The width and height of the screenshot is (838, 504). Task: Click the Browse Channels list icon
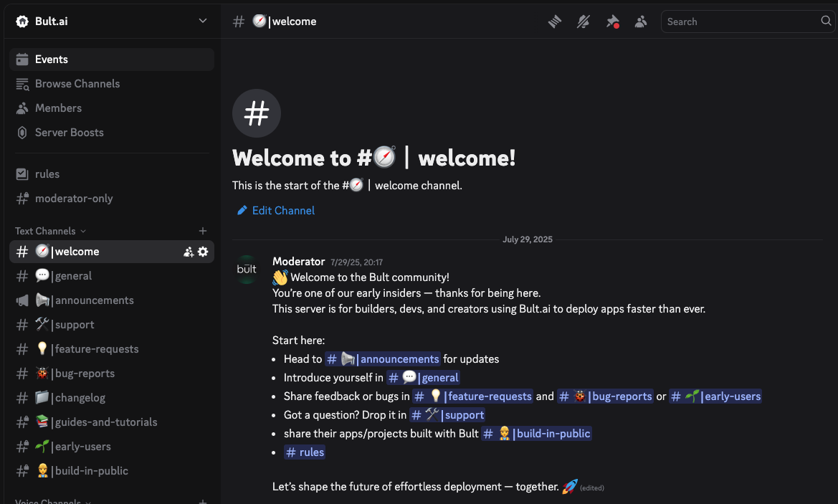click(x=22, y=84)
